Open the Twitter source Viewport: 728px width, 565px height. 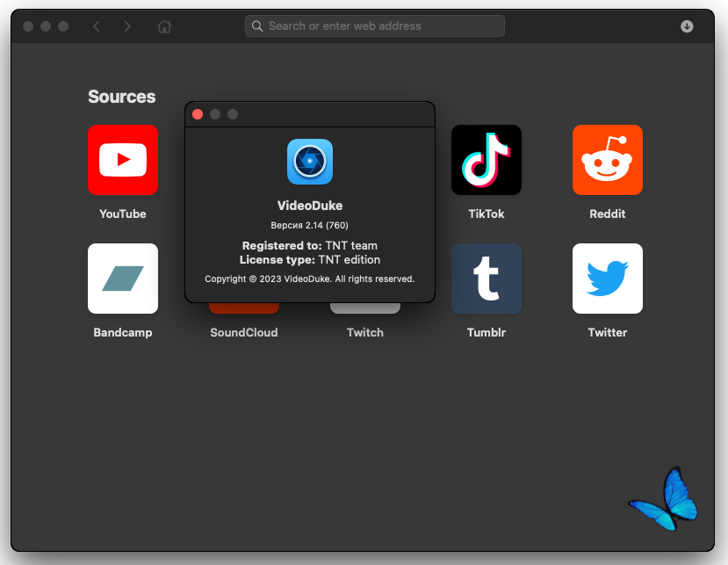(x=608, y=279)
